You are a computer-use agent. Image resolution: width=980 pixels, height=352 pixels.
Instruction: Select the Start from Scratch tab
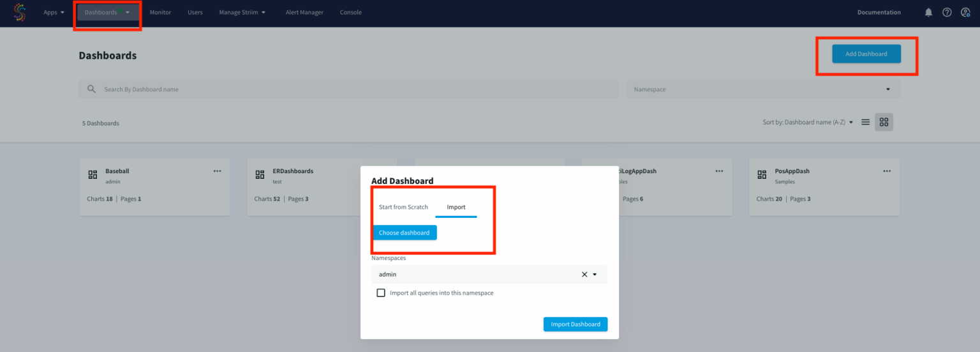(x=403, y=207)
